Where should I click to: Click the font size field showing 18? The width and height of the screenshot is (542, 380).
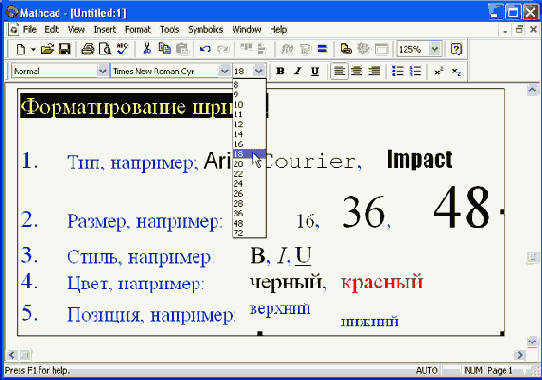point(243,71)
